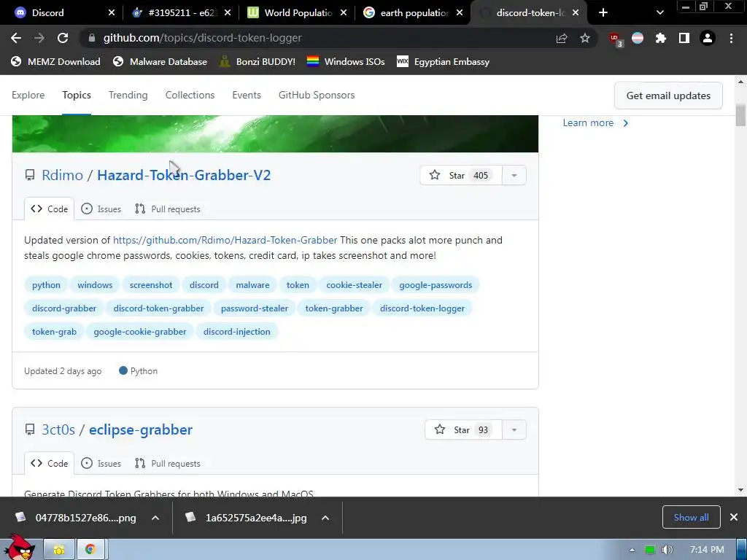747x560 pixels.
Task: Click the discord-injection topic tag
Action: click(x=237, y=332)
